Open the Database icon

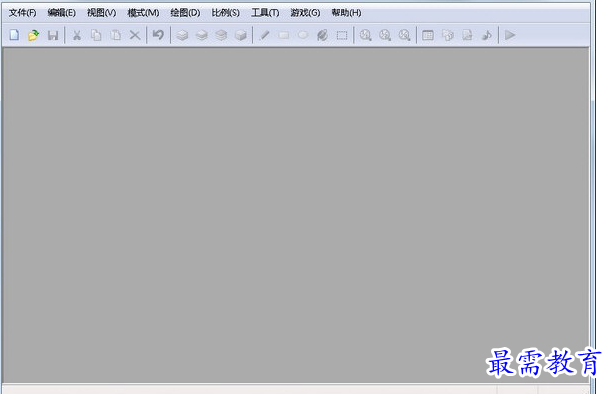(x=428, y=35)
